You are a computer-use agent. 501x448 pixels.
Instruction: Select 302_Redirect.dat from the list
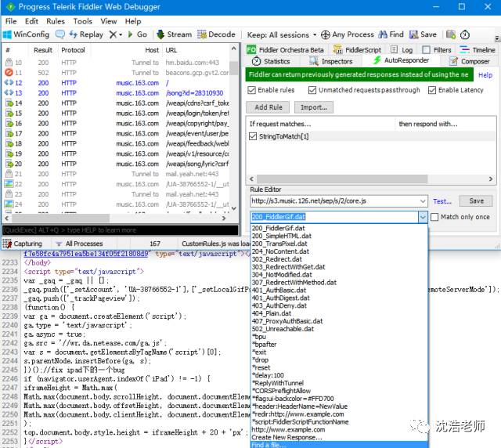[x=276, y=259]
